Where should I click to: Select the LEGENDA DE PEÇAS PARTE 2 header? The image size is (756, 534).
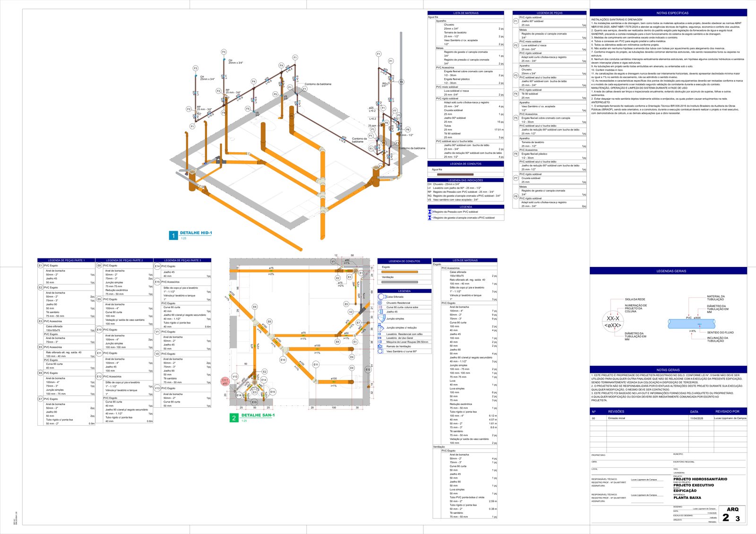(124, 260)
